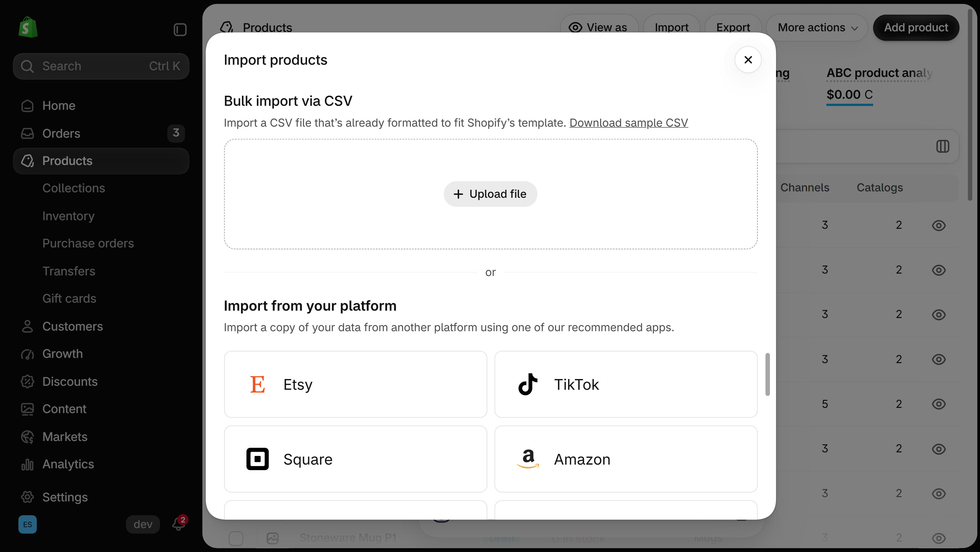Open the Home page from the sidebar
Screen dimensions: 980x552
click(x=101, y=105)
